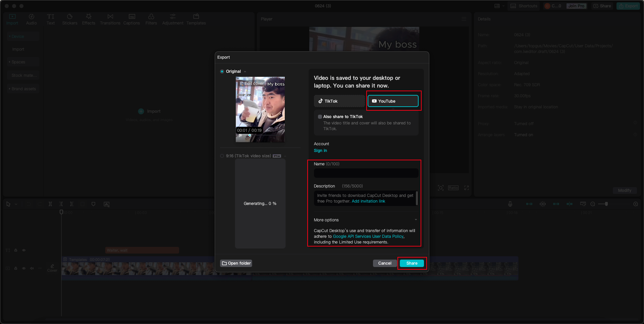Open the player Ratio button
The image size is (644, 324).
(x=453, y=188)
